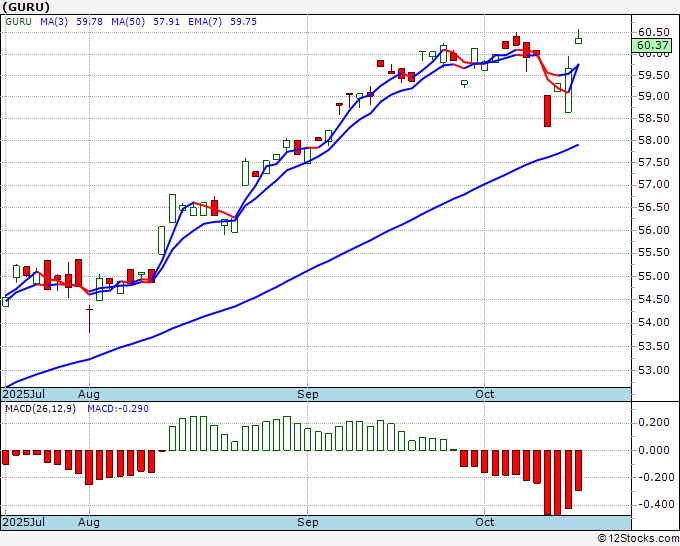This screenshot has width=680, height=546.
Task: Click the 2025Jul label on price chart axis
Action: point(24,394)
